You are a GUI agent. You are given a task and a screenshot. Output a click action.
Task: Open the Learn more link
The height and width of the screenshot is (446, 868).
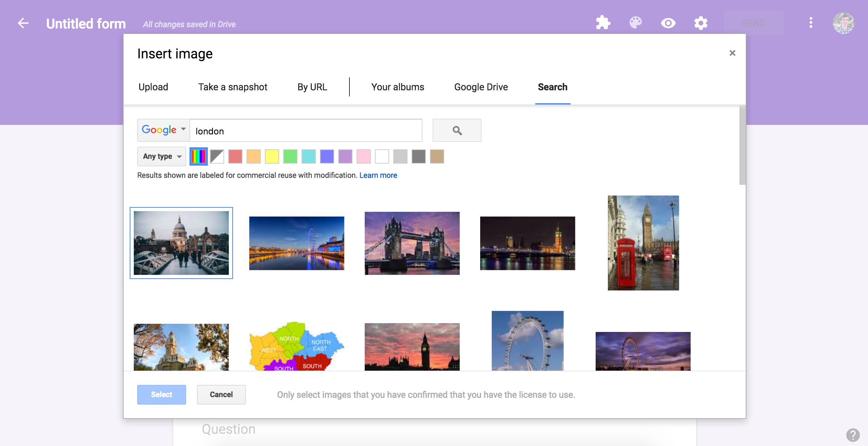tap(378, 175)
